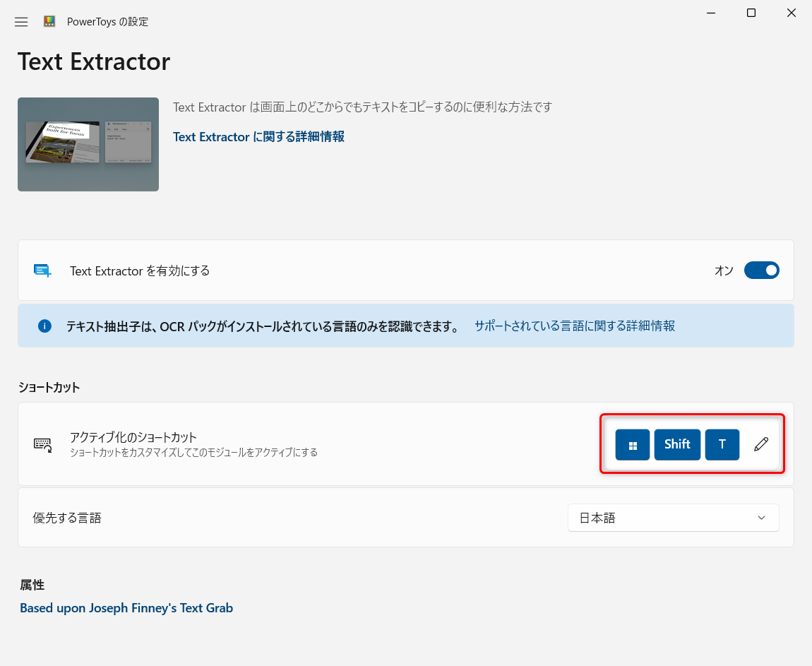The image size is (812, 666).
Task: Click the Text Extractor preview thumbnail
Action: [x=88, y=144]
